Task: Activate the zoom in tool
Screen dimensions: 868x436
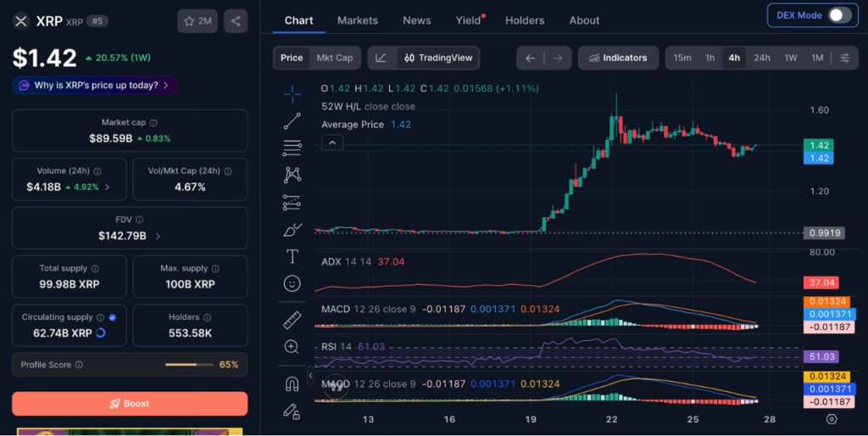Action: [x=292, y=347]
